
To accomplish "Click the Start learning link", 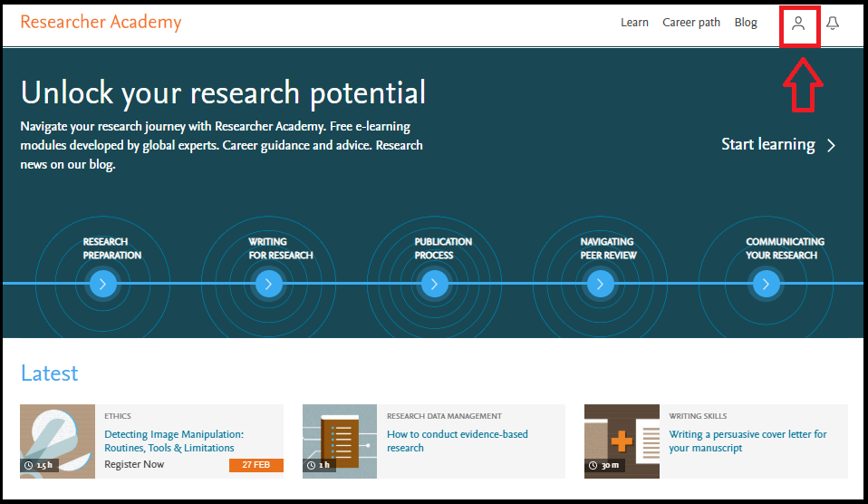I will [x=767, y=144].
